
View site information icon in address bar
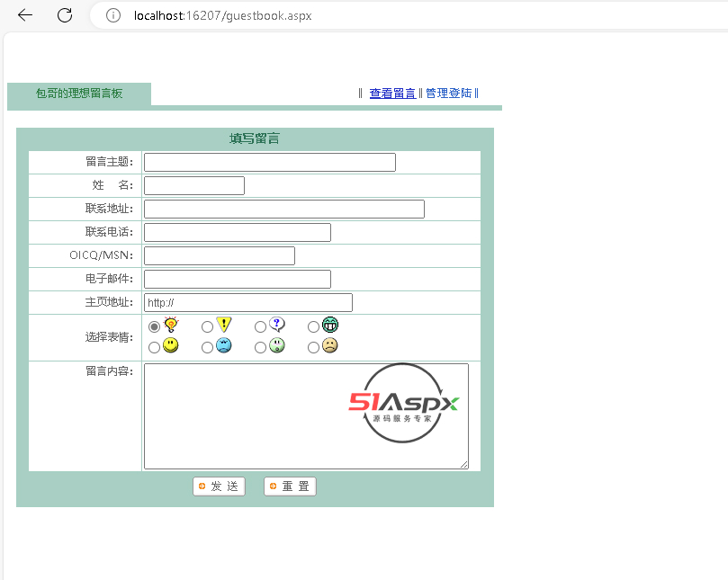click(x=113, y=15)
